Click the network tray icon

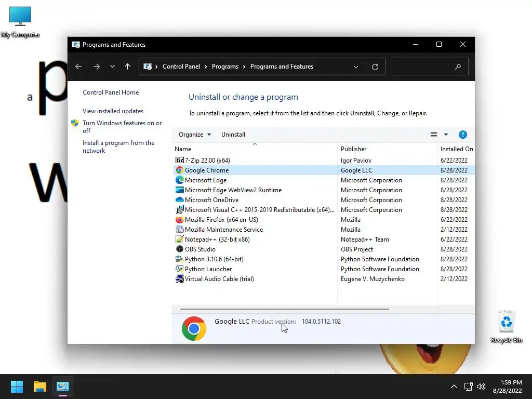[x=468, y=387]
